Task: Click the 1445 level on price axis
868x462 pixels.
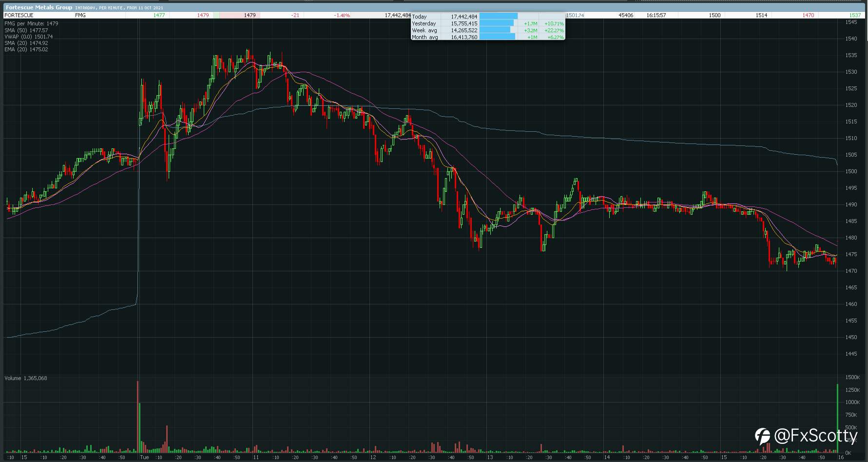Action: tap(851, 354)
